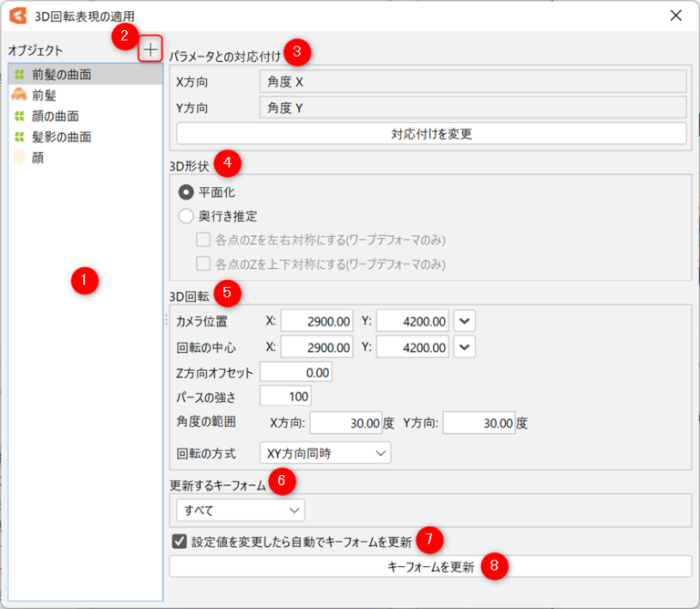Select the 前髪の曲面 warp deformer icon

coord(18,75)
